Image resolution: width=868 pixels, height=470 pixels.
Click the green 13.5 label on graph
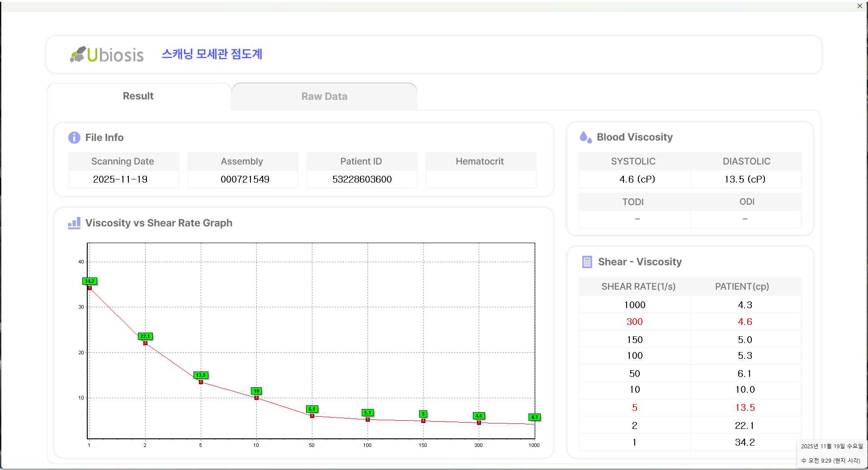[x=201, y=375]
